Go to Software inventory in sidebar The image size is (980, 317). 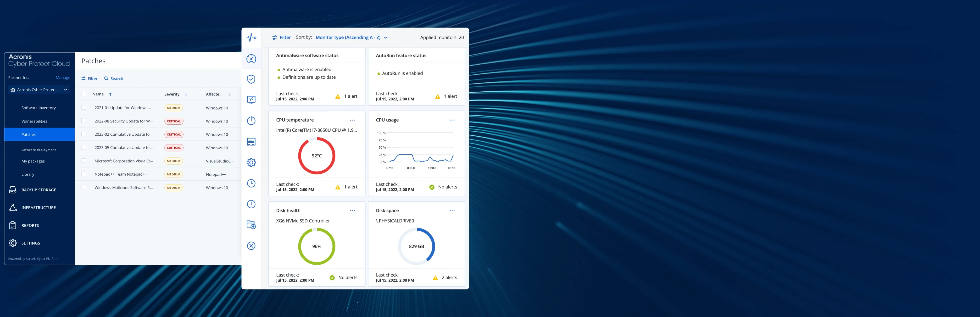tap(39, 108)
